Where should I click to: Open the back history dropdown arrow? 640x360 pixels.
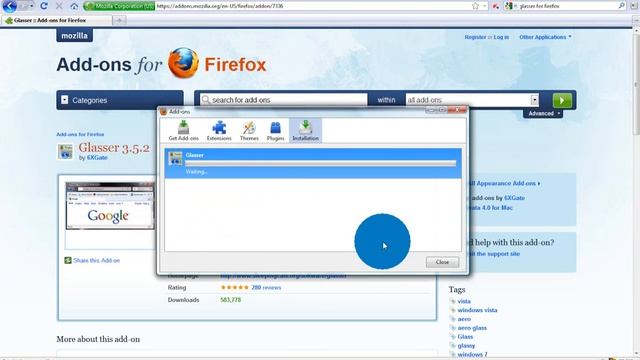click(31, 6)
